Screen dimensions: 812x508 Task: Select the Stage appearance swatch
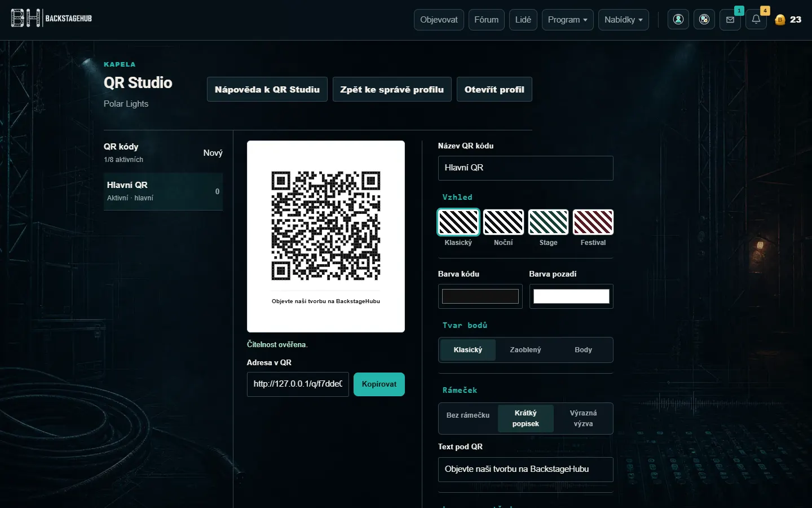click(x=548, y=222)
